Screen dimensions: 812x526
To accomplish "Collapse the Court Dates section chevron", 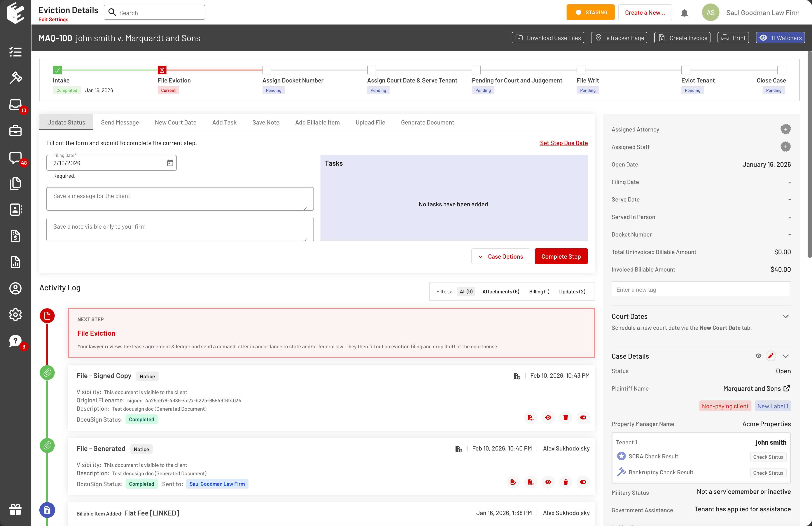I will point(785,316).
